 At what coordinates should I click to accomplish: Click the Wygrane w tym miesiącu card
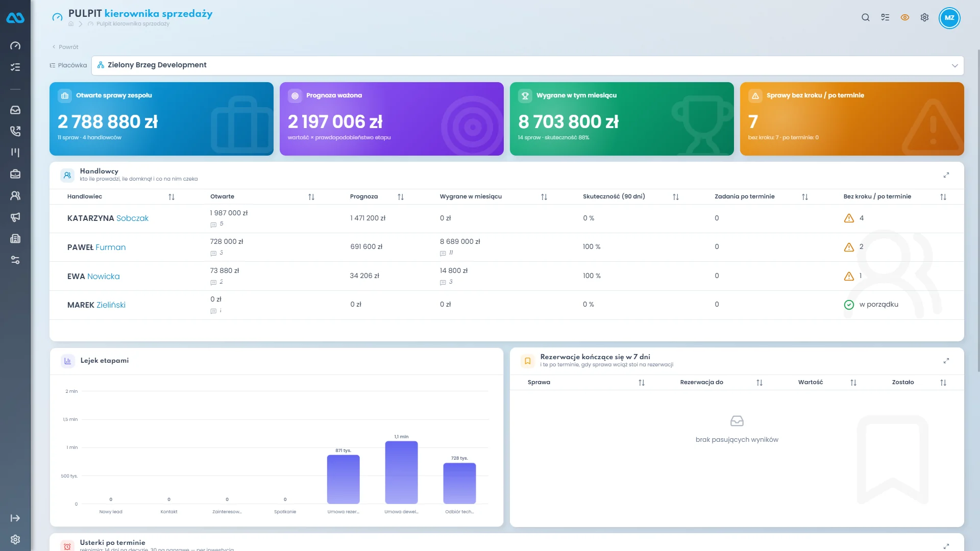point(622,119)
